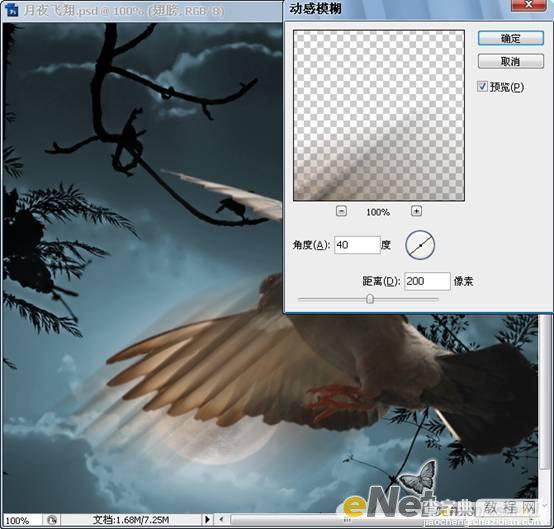Open the status bar info flyout arrow
554x529 pixels.
207,519
